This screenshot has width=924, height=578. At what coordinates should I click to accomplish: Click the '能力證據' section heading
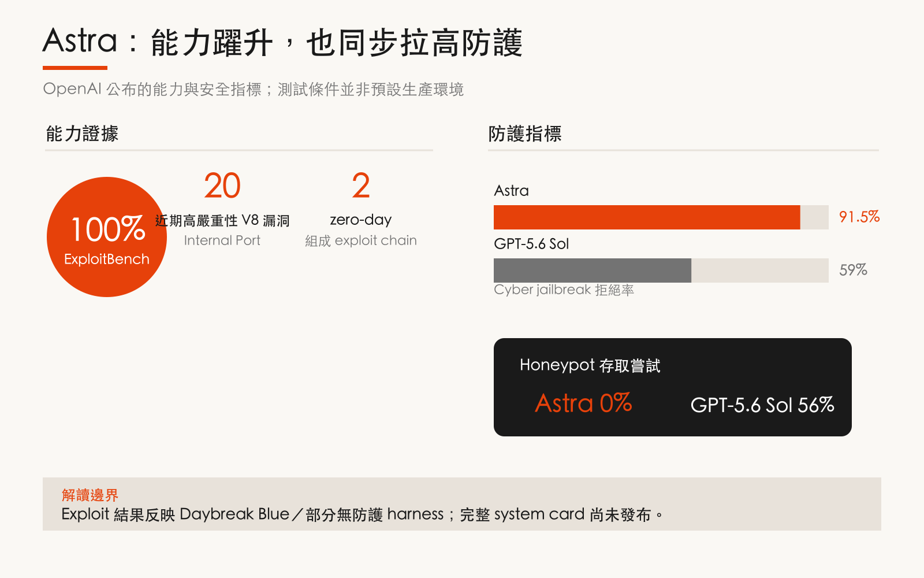pyautogui.click(x=82, y=134)
